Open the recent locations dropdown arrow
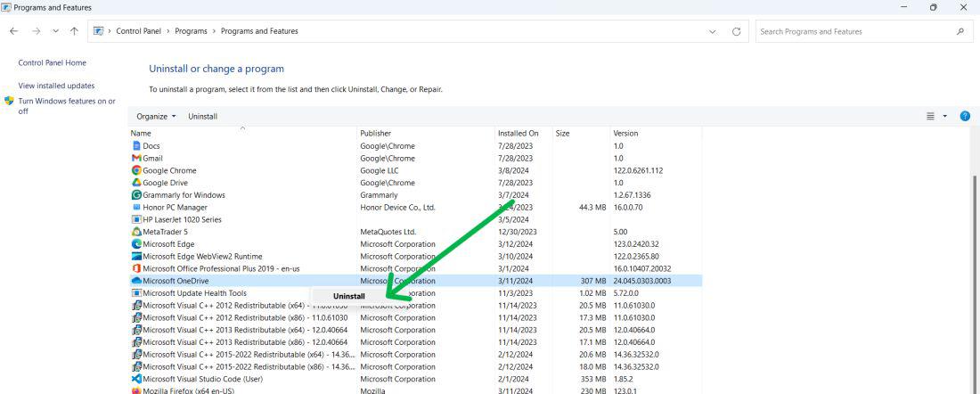This screenshot has height=394, width=980. (55, 31)
